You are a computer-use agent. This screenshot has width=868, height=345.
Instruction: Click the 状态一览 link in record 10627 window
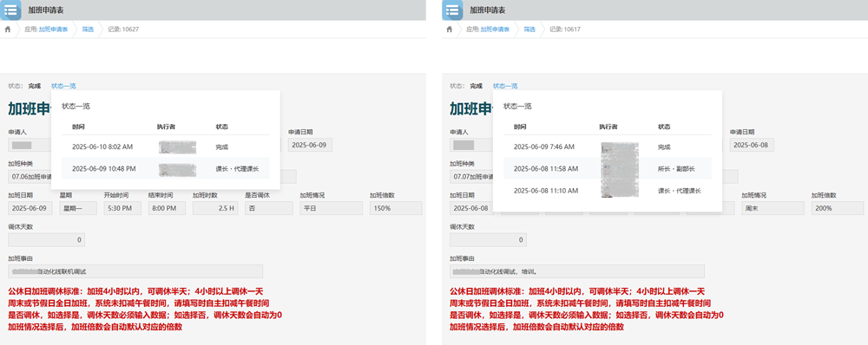(63, 87)
